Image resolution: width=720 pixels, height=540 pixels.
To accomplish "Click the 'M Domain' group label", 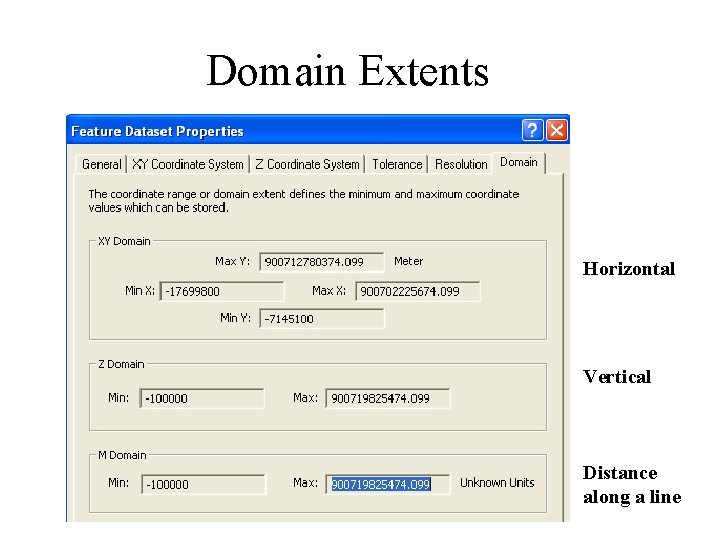I will [122, 455].
